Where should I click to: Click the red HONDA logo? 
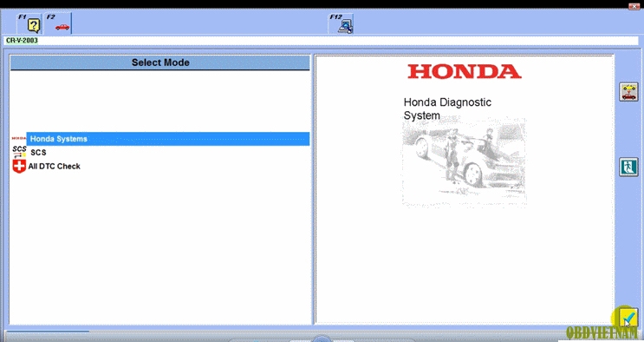tap(464, 71)
